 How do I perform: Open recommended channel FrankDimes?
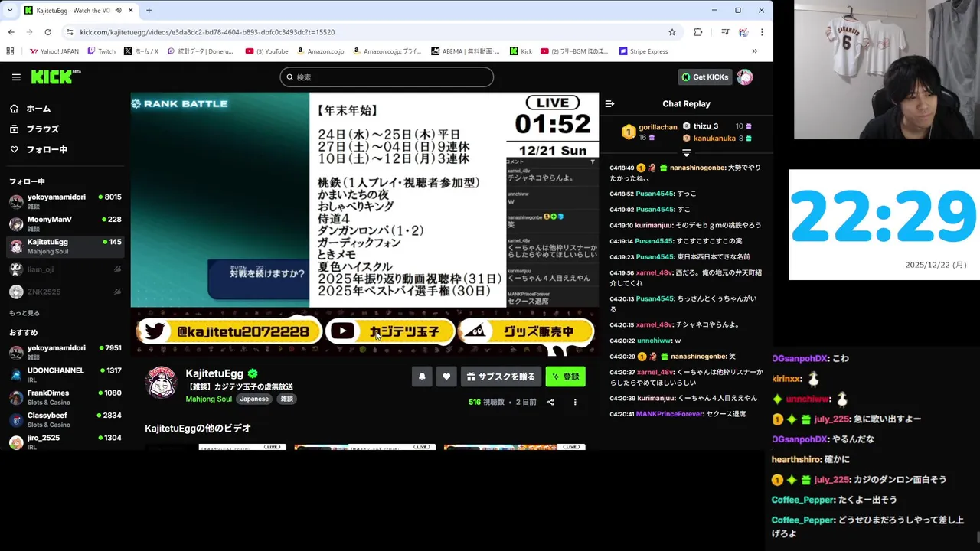point(65,397)
